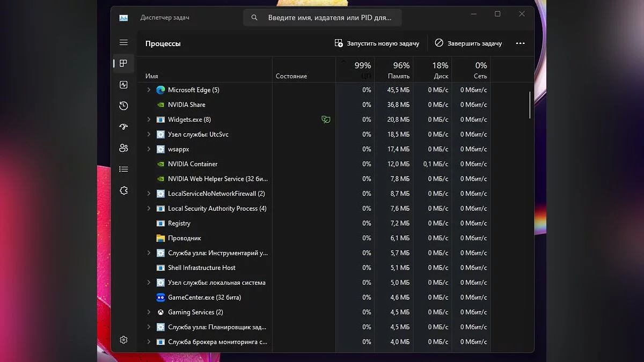Open Startup apps page in sidebar
The image size is (644, 362).
(x=123, y=127)
